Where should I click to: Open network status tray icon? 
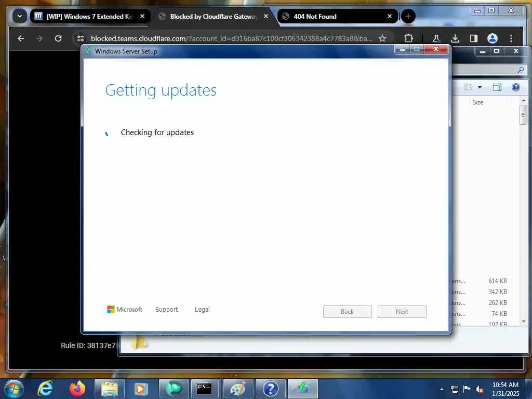click(x=454, y=389)
